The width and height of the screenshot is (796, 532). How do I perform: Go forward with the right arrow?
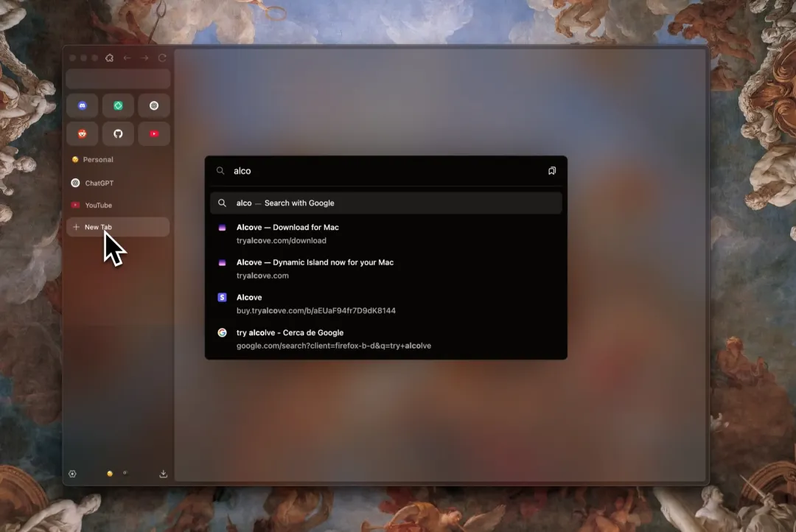click(x=145, y=58)
